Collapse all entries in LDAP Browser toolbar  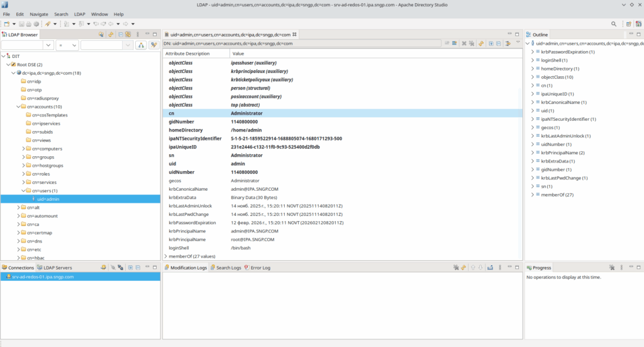(x=121, y=35)
